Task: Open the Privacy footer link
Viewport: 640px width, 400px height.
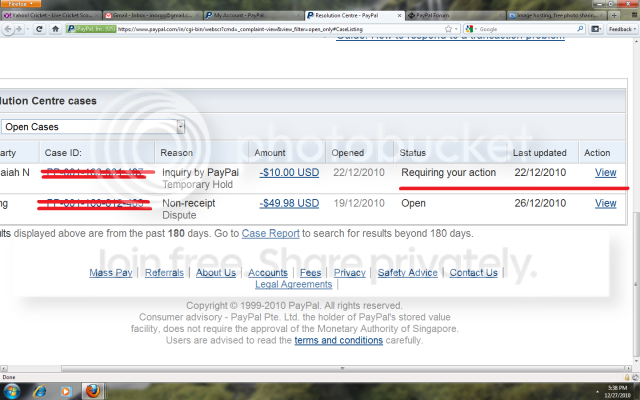Action: tap(350, 273)
